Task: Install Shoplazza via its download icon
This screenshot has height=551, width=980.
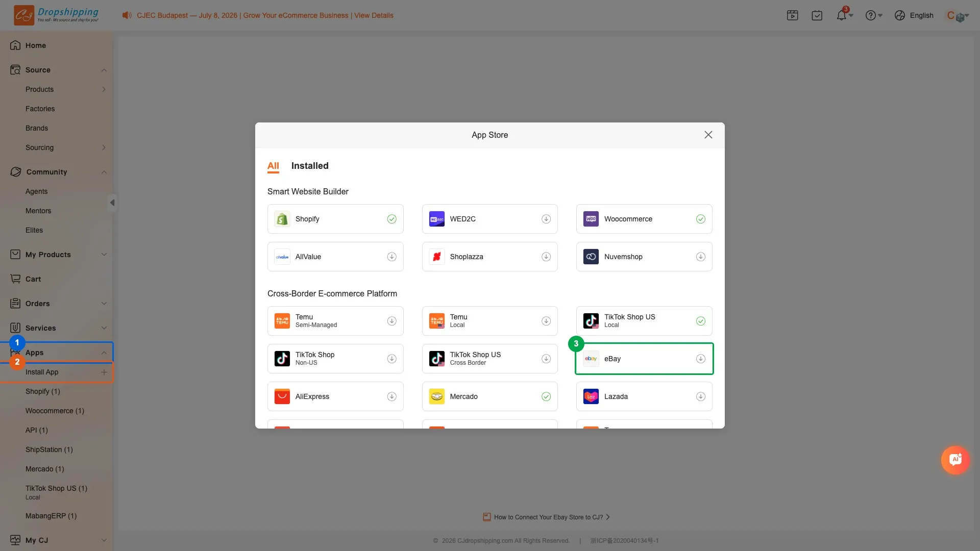Action: [546, 257]
